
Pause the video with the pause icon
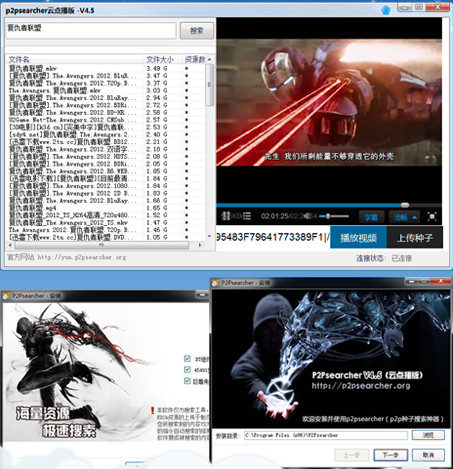pyautogui.click(x=226, y=216)
